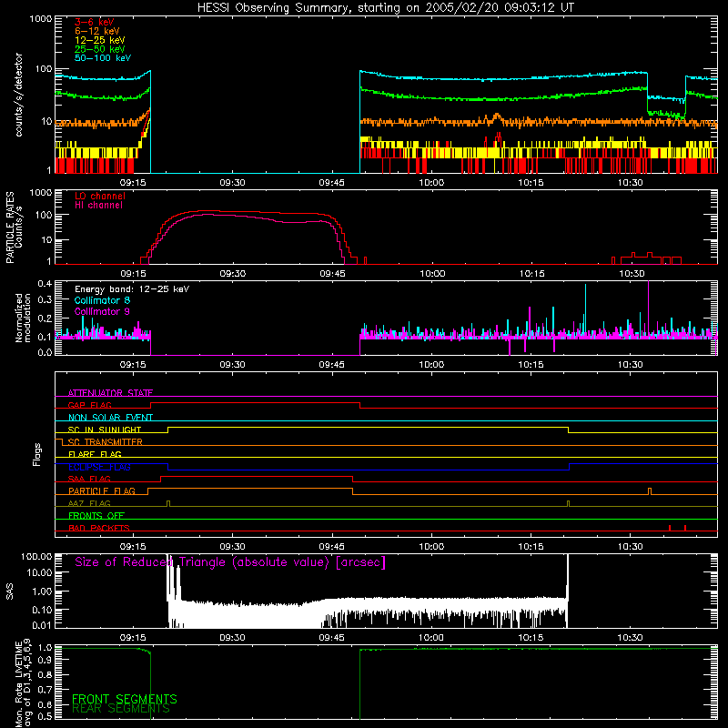The height and width of the screenshot is (728, 728).
Task: Click 10:00 tick label under Flags panel
Action: coord(430,547)
